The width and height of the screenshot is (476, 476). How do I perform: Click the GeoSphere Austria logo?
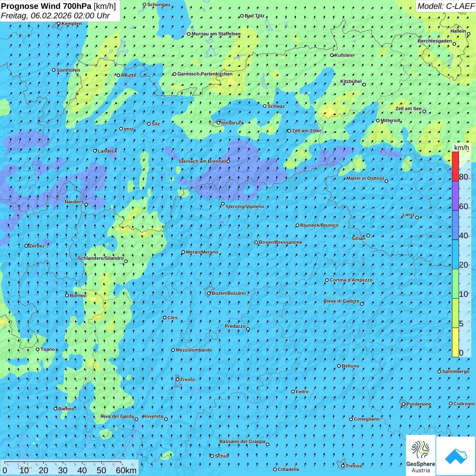tap(421, 455)
